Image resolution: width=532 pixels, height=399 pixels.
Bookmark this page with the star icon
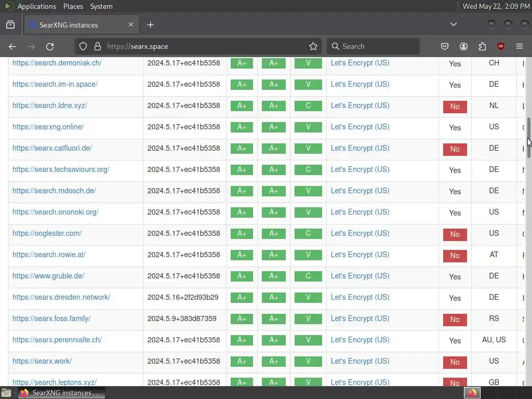click(x=313, y=46)
